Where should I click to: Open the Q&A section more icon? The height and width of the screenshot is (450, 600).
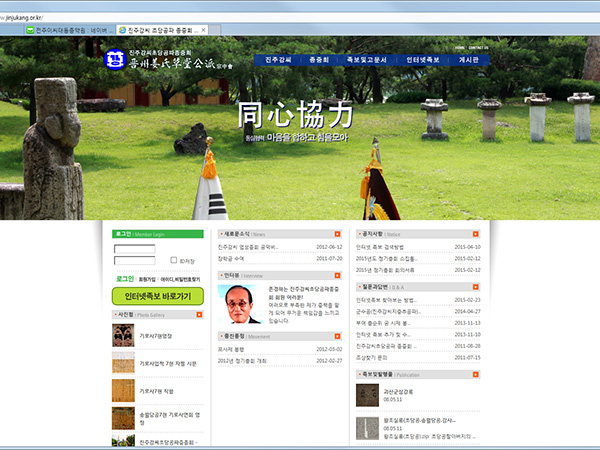[x=475, y=287]
